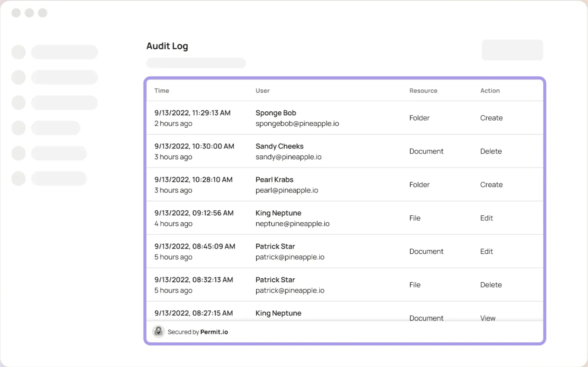
Task: Click the Action column header
Action: pyautogui.click(x=490, y=91)
